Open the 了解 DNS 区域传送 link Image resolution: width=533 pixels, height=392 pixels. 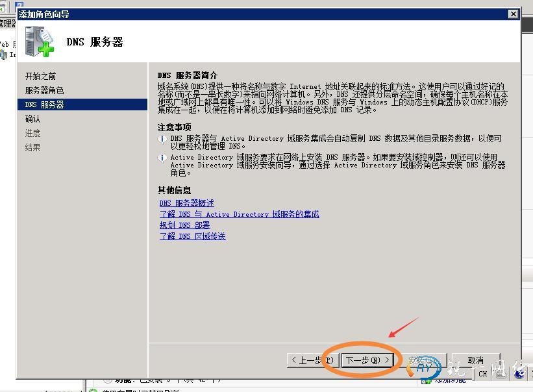pyautogui.click(x=192, y=236)
